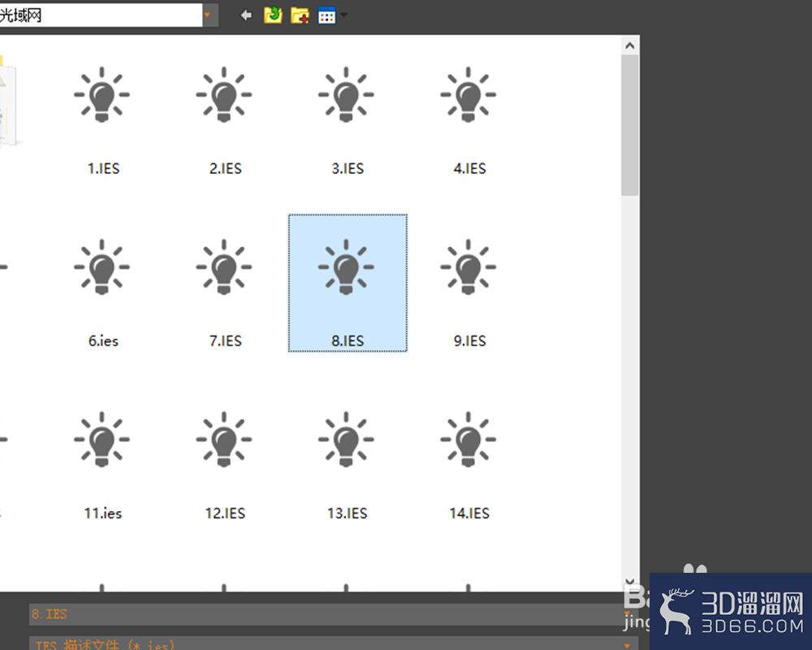
Task: Open the IES file type filter dropdown
Action: (627, 645)
